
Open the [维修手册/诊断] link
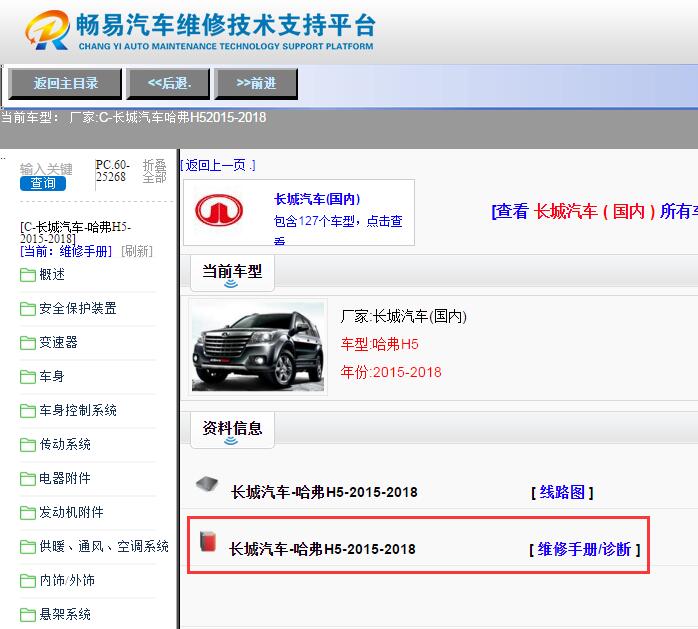click(584, 549)
